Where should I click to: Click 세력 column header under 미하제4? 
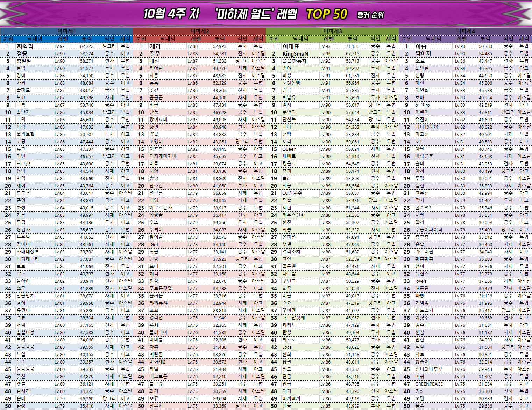(524, 39)
